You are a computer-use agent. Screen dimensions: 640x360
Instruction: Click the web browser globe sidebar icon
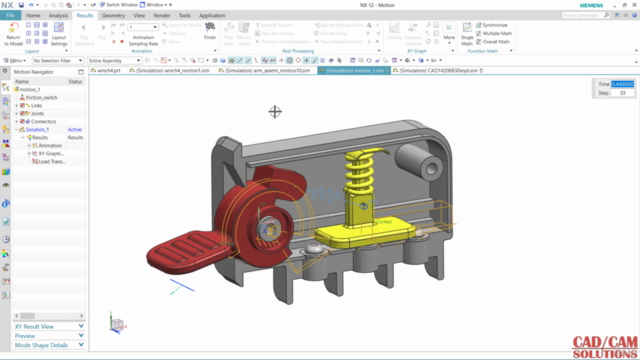point(6,222)
